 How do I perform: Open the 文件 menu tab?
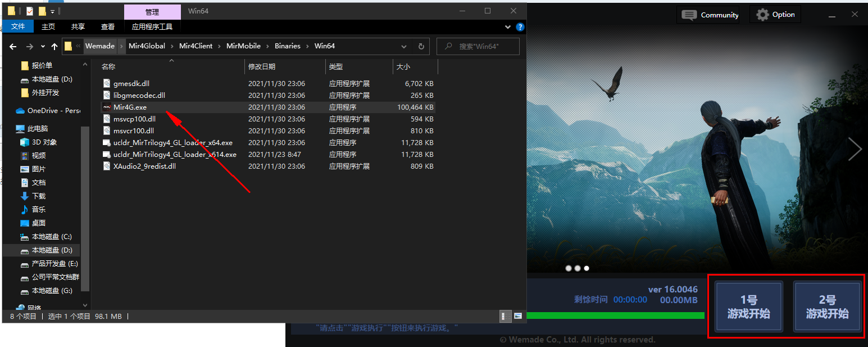coord(19,26)
